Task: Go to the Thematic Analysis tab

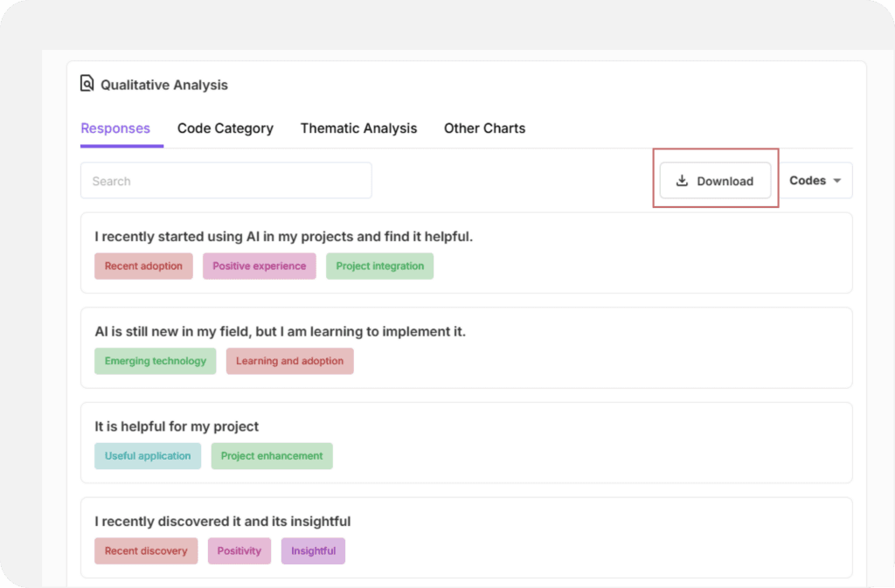Action: tap(358, 128)
